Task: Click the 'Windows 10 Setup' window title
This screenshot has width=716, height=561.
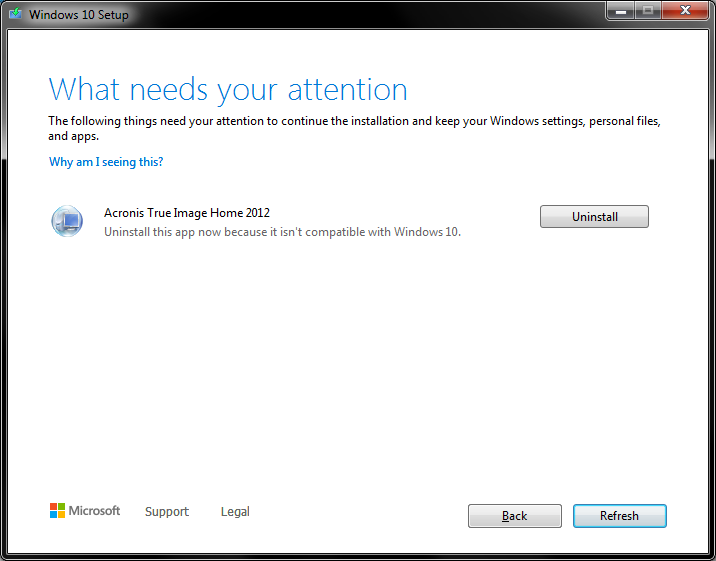Action: click(x=79, y=15)
